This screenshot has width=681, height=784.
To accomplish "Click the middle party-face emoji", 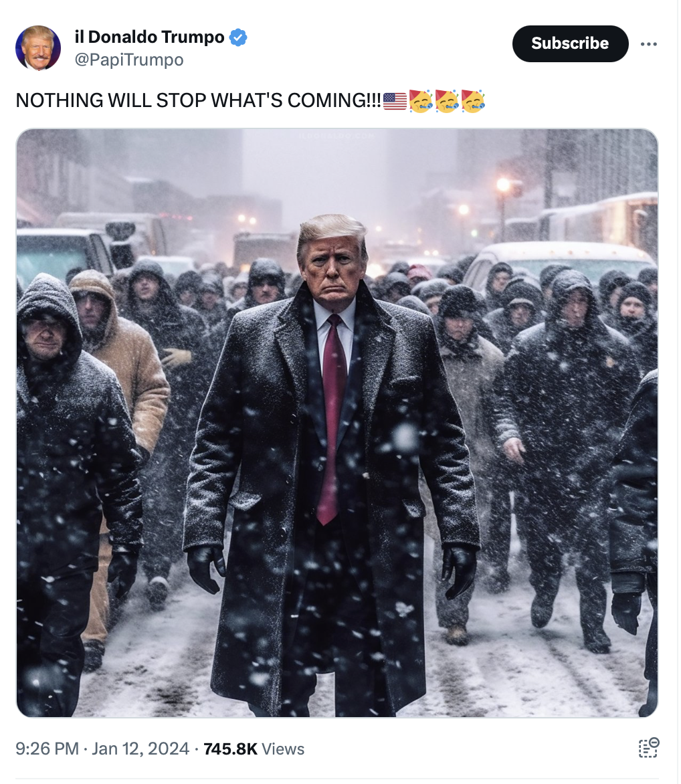I will 447,101.
